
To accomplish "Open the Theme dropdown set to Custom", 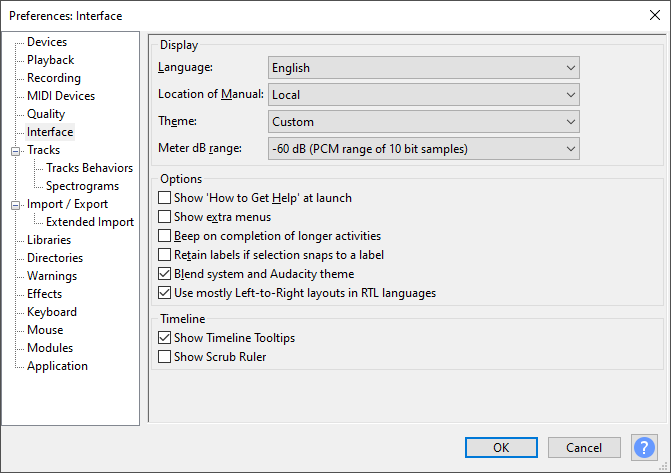I will click(x=424, y=122).
